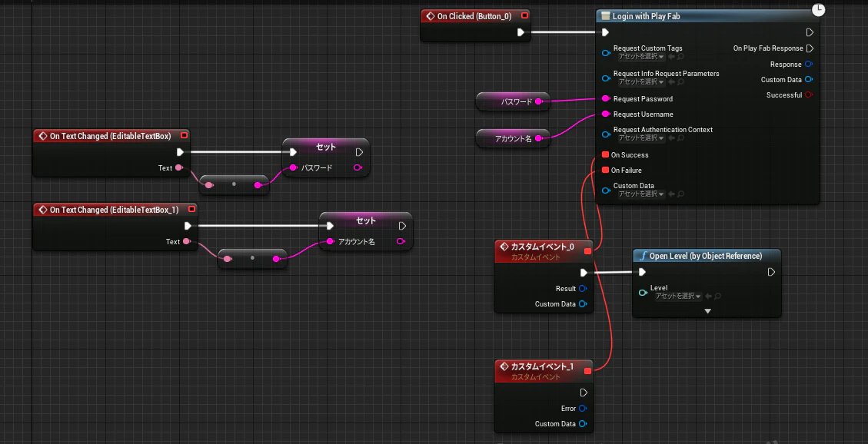This screenshot has height=444, width=868.
Task: Click the magnifier icon under Request Custom Tags
Action: 680,56
